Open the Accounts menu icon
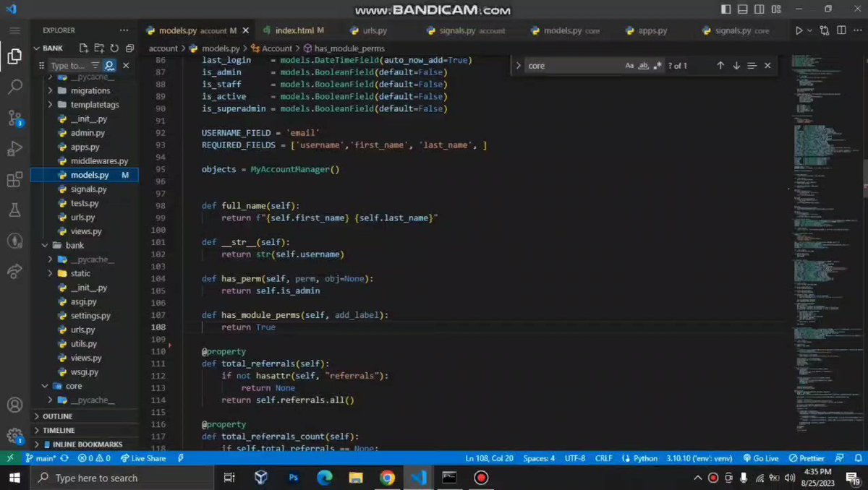 click(14, 405)
